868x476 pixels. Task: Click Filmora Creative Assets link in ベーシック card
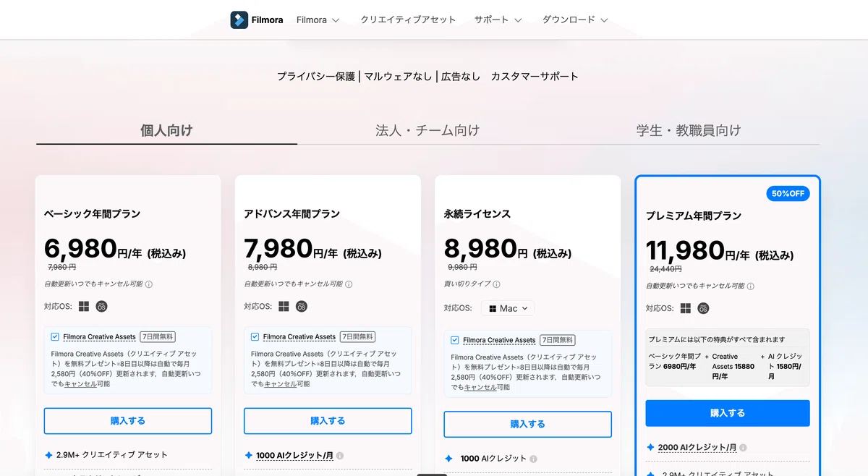(100, 336)
